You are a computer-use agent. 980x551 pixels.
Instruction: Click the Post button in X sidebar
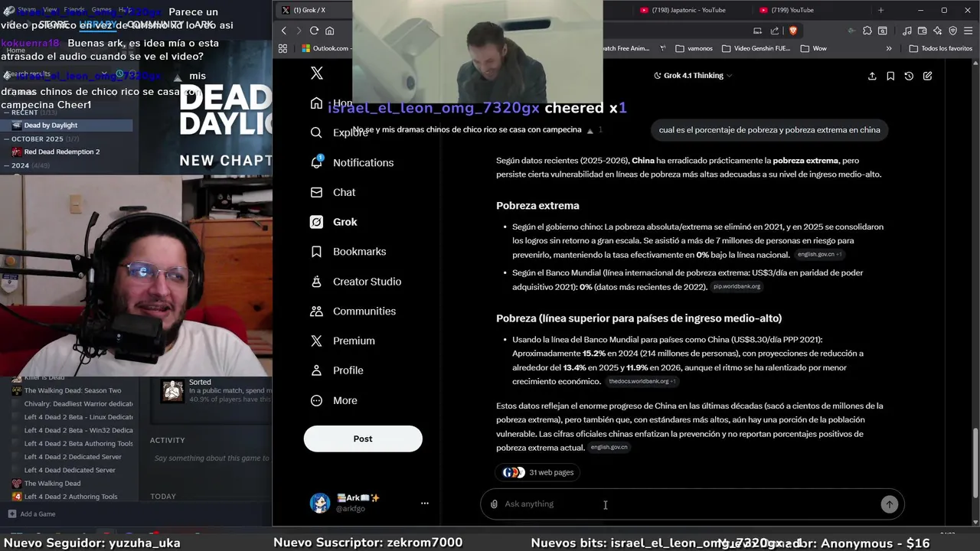[363, 439]
